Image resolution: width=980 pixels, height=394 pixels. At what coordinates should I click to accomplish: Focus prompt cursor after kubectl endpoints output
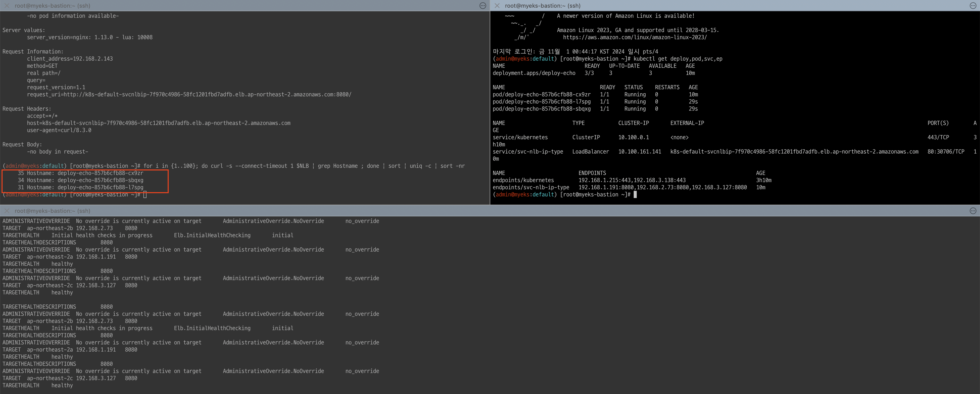[x=635, y=194]
